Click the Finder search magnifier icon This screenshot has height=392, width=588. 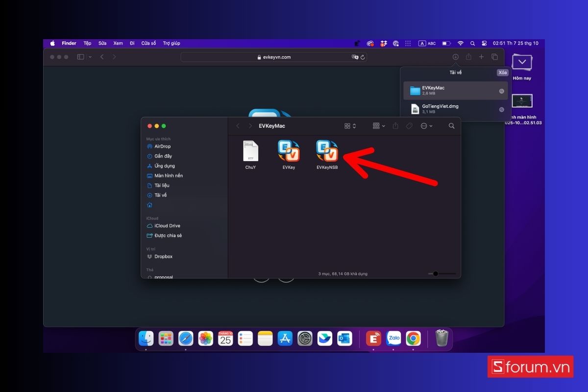[x=451, y=126]
